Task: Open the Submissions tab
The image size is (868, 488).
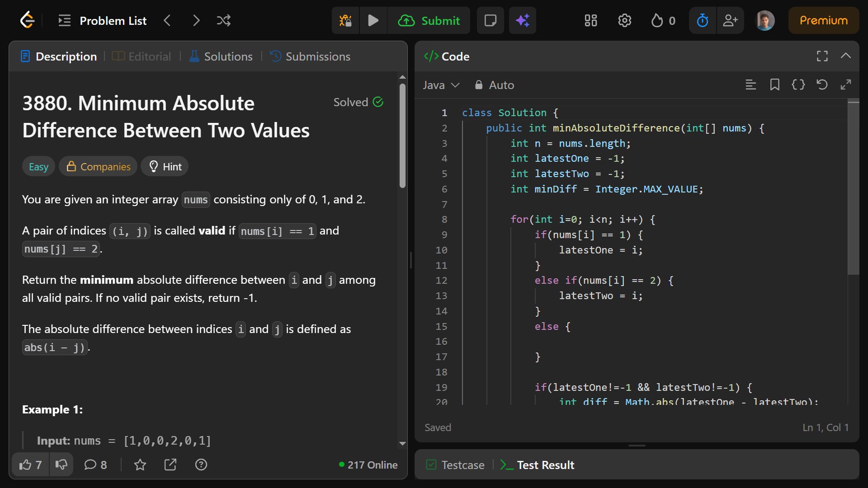Action: tap(310, 56)
